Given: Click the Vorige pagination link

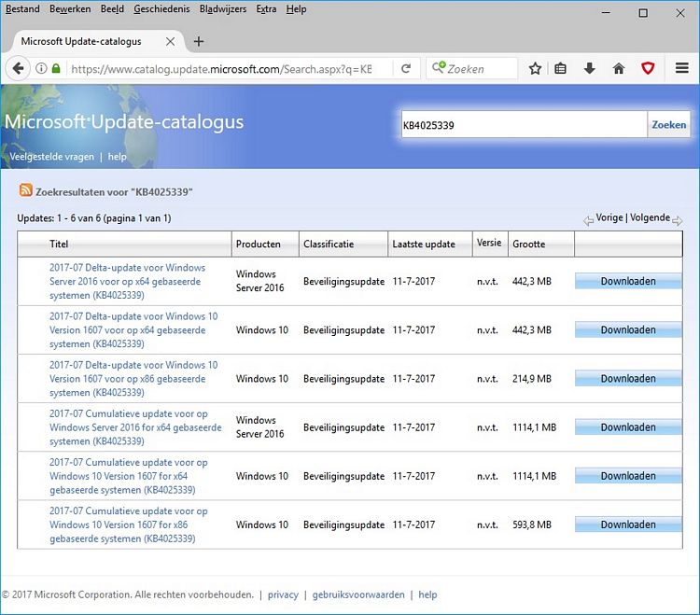Looking at the screenshot, I should pyautogui.click(x=609, y=217).
